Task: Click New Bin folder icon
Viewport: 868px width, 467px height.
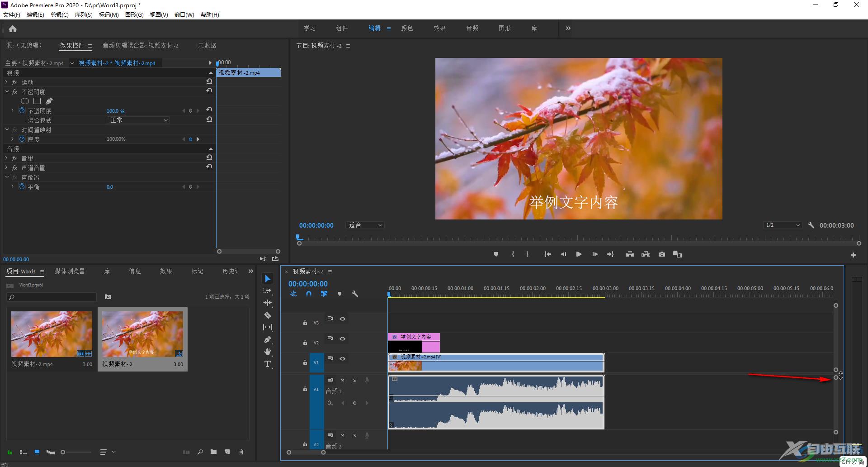Action: point(213,452)
